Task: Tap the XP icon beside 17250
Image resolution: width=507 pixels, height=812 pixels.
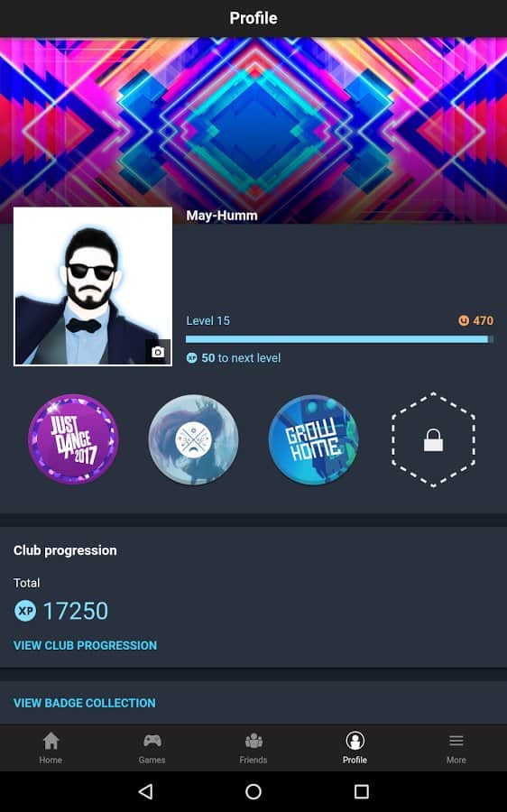Action: pyautogui.click(x=25, y=611)
